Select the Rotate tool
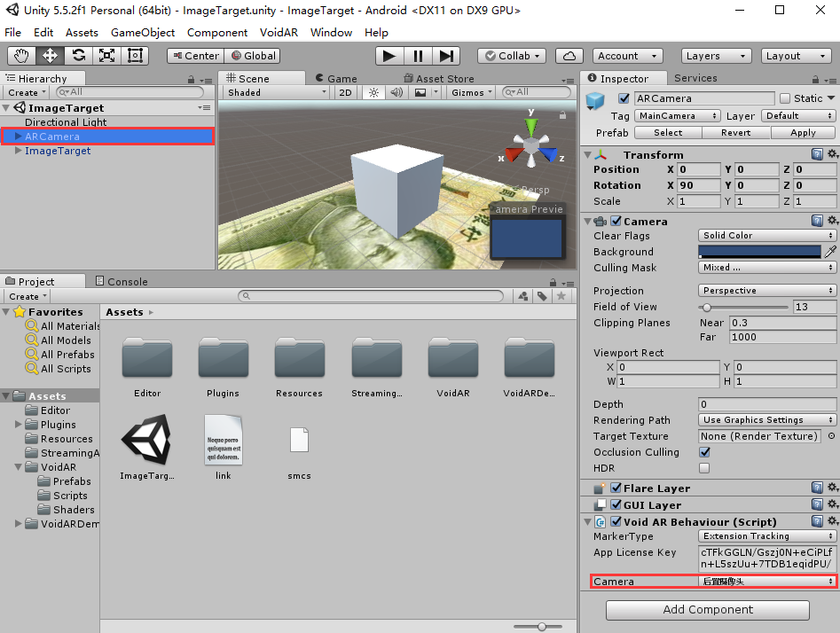Viewport: 840px width, 633px height. coord(78,56)
